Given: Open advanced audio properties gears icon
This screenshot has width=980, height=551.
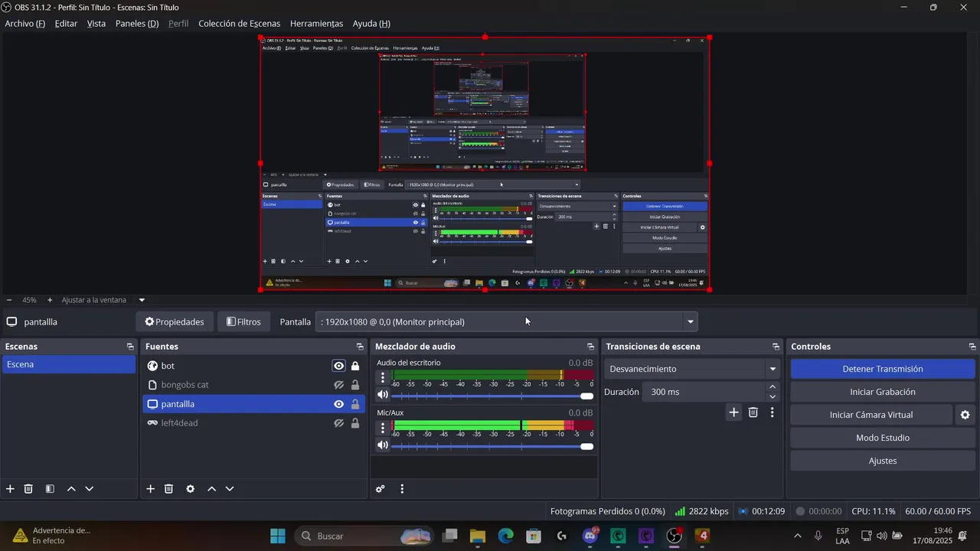Looking at the screenshot, I should (x=381, y=489).
